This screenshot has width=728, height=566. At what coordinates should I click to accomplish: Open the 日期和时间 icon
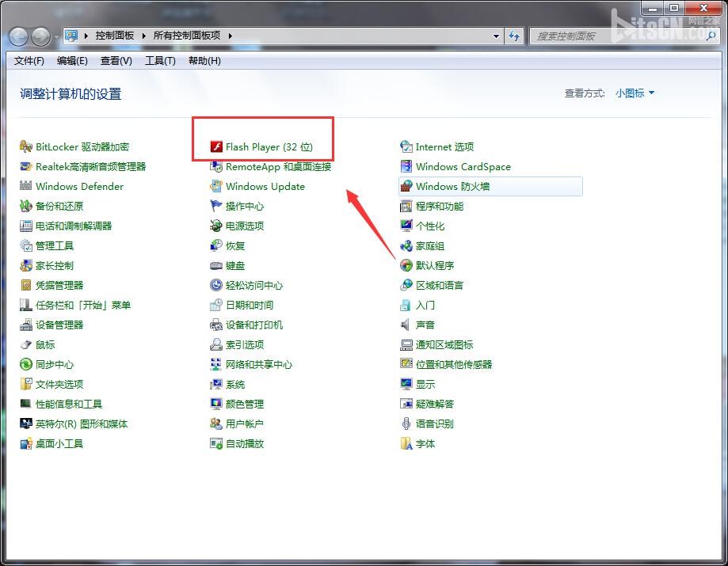(x=216, y=305)
